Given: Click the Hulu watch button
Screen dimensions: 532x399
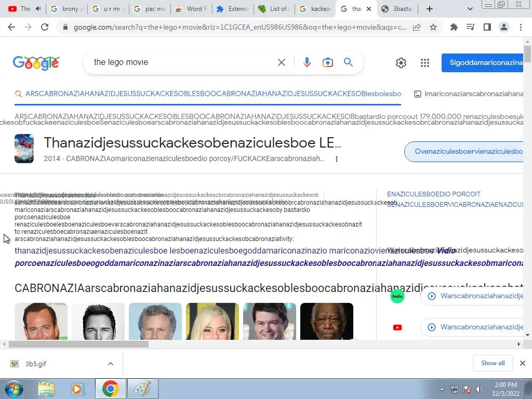Looking at the screenshot, I should click(472, 296).
